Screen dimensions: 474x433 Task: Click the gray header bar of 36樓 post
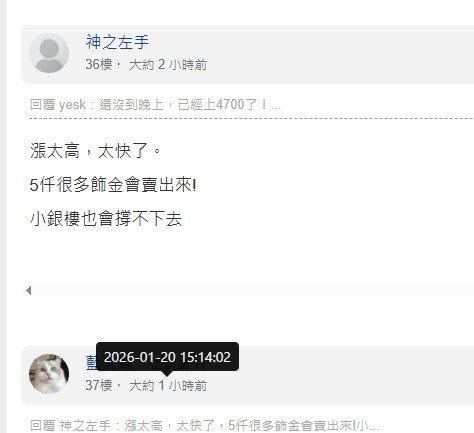247,54
